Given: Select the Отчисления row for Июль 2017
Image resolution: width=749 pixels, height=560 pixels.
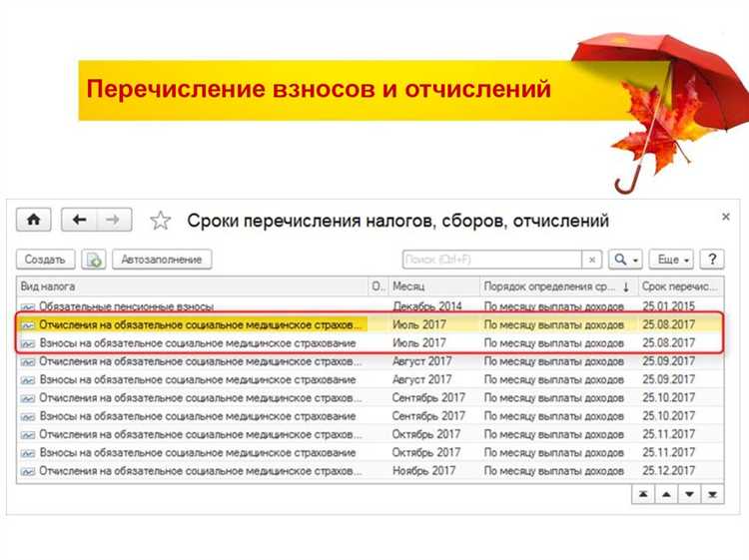Looking at the screenshot, I should [371, 324].
